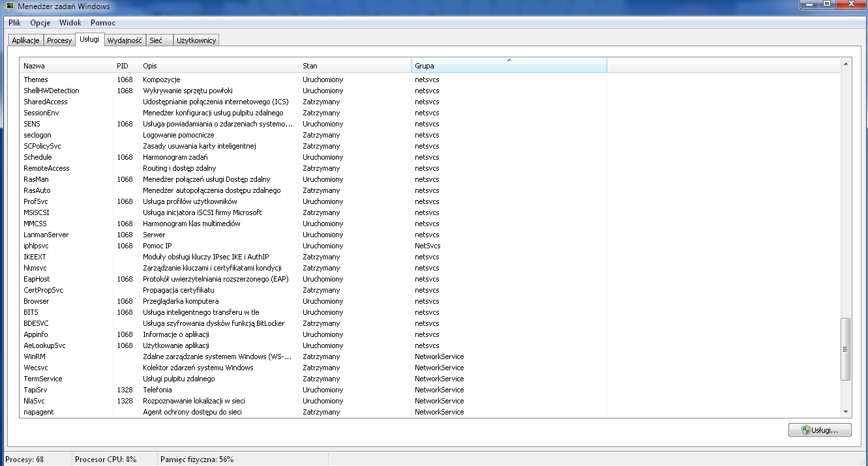Image resolution: width=868 pixels, height=466 pixels.
Task: Select the Usługi tab
Action: [x=89, y=39]
